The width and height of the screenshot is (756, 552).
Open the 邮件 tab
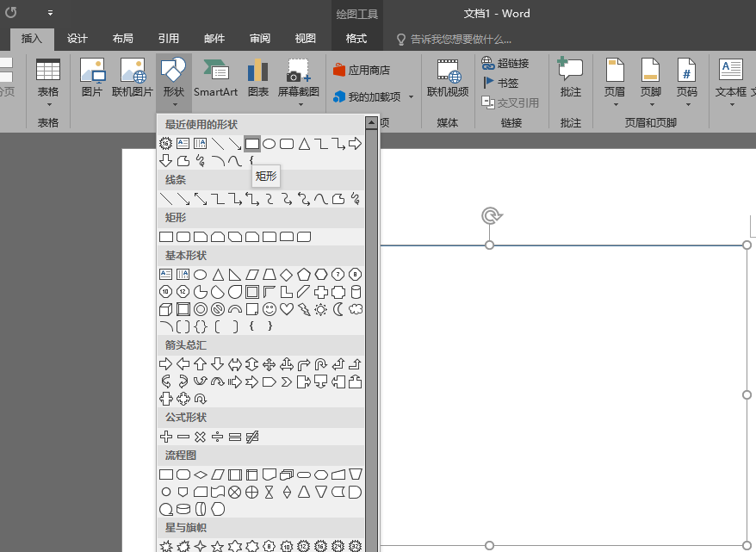pos(214,39)
